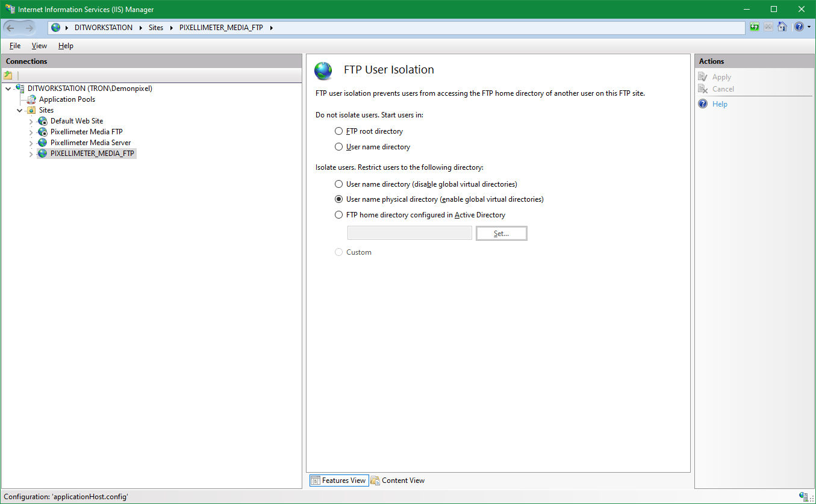Viewport: 816px width, 504px height.
Task: Click the green Refresh Page toolbar icon
Action: [x=755, y=27]
